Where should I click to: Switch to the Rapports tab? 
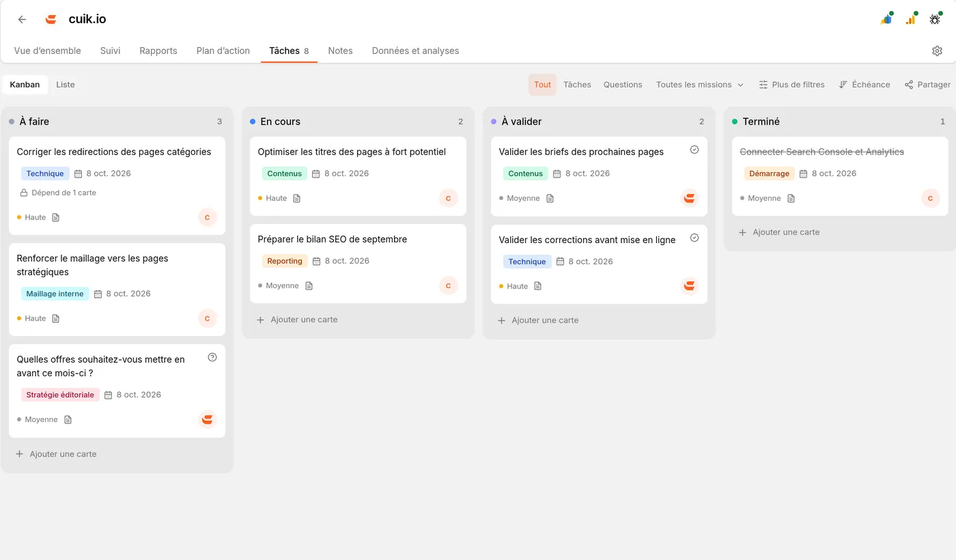(x=158, y=51)
